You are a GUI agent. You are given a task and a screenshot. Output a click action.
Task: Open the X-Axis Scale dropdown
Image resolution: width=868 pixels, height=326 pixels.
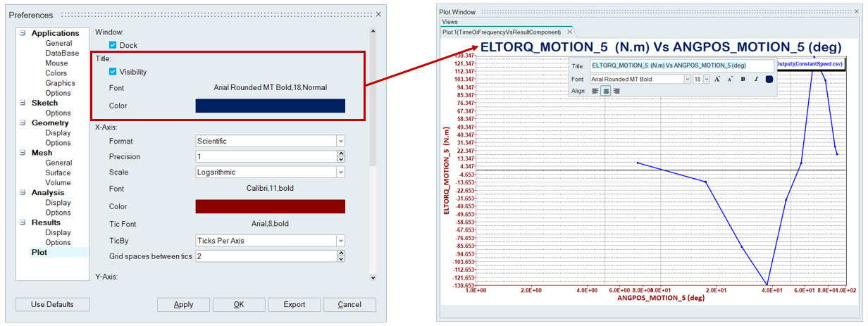tap(340, 172)
